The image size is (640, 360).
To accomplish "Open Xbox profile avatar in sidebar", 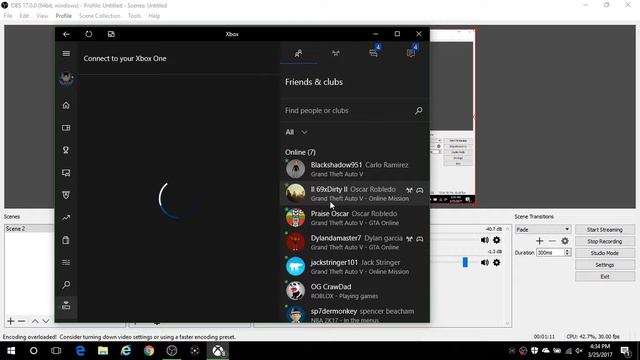I will pyautogui.click(x=66, y=78).
